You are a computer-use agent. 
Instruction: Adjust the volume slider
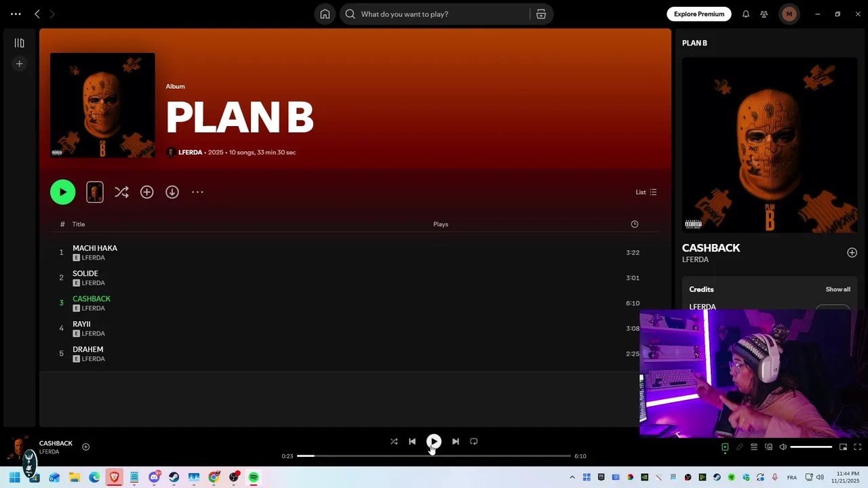tap(811, 447)
